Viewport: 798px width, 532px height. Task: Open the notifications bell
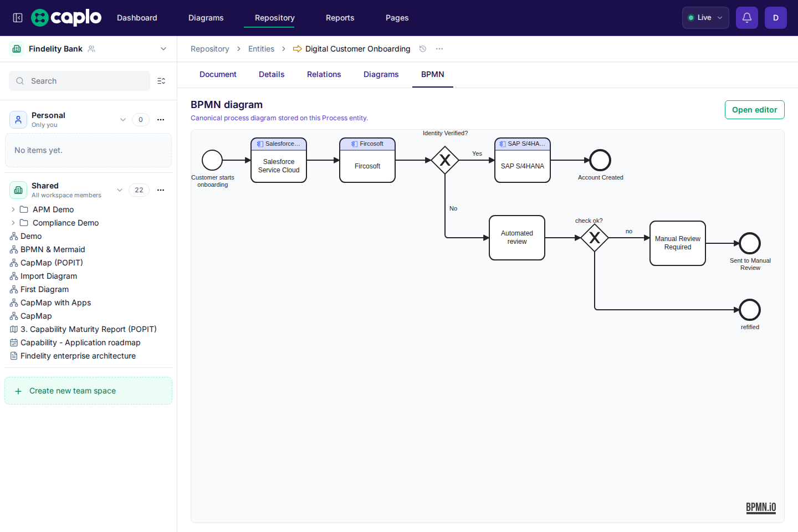coord(747,18)
